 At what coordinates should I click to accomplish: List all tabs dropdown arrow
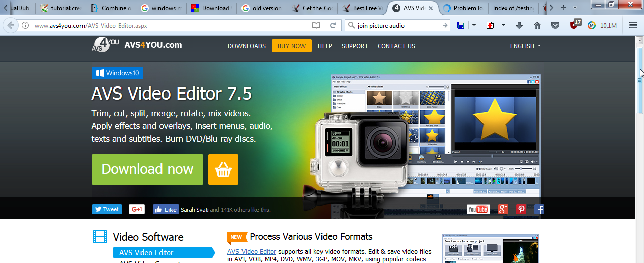(575, 8)
